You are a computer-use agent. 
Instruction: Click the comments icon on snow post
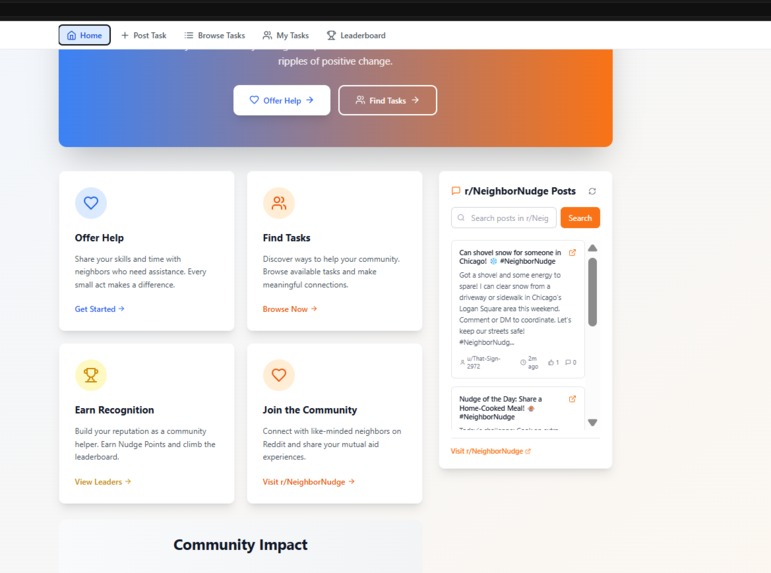(568, 362)
